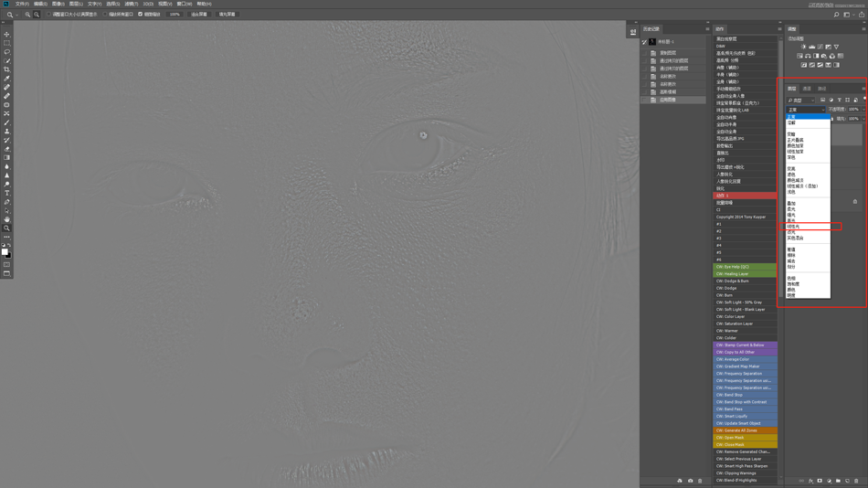The height and width of the screenshot is (488, 868).
Task: Select the Rectangular Marquee tool
Action: pyautogui.click(x=6, y=43)
